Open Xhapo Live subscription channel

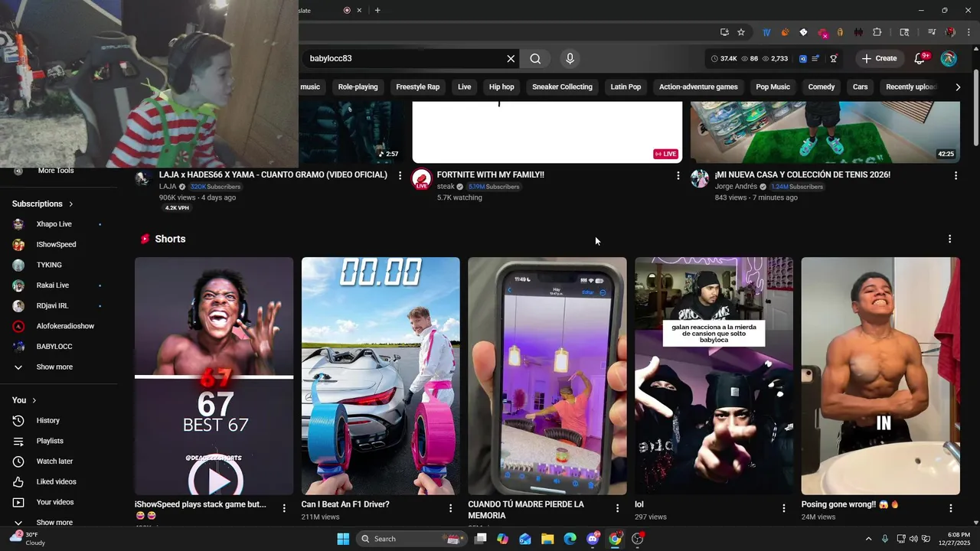(x=54, y=224)
